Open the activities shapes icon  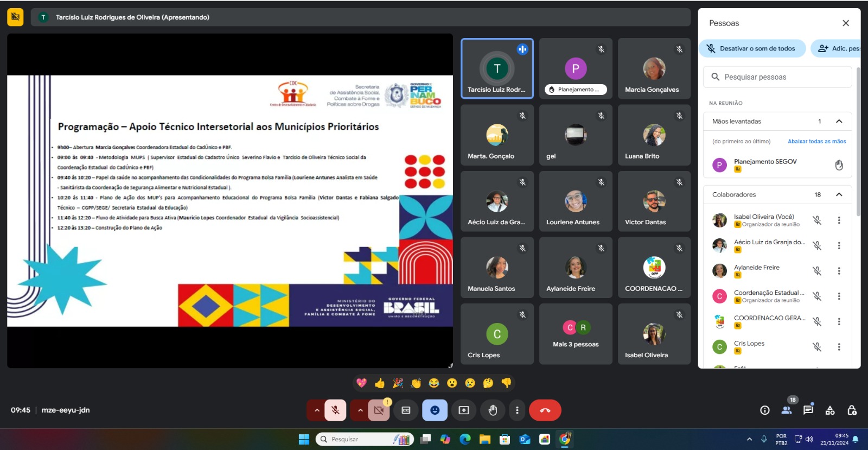(x=830, y=410)
